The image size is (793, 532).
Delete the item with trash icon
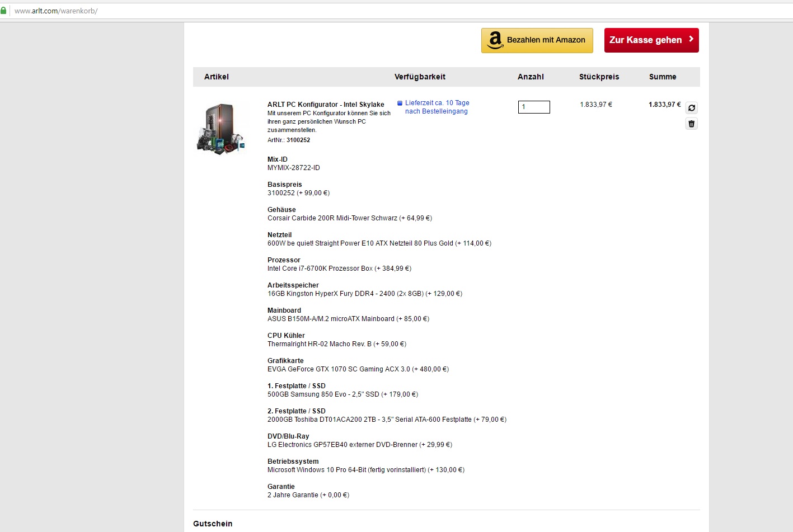pos(692,124)
